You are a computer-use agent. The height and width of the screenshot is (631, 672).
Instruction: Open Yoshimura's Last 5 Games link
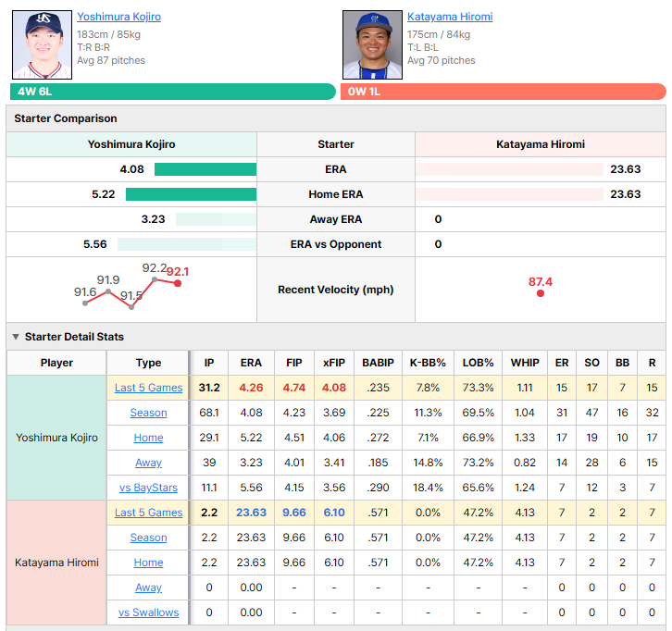point(148,388)
